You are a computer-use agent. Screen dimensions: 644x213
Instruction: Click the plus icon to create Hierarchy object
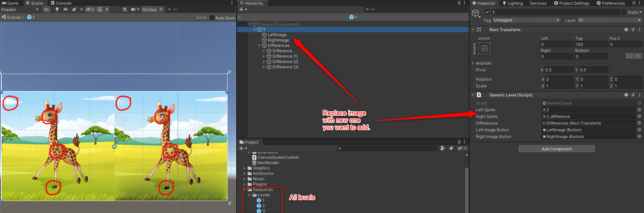[x=241, y=9]
